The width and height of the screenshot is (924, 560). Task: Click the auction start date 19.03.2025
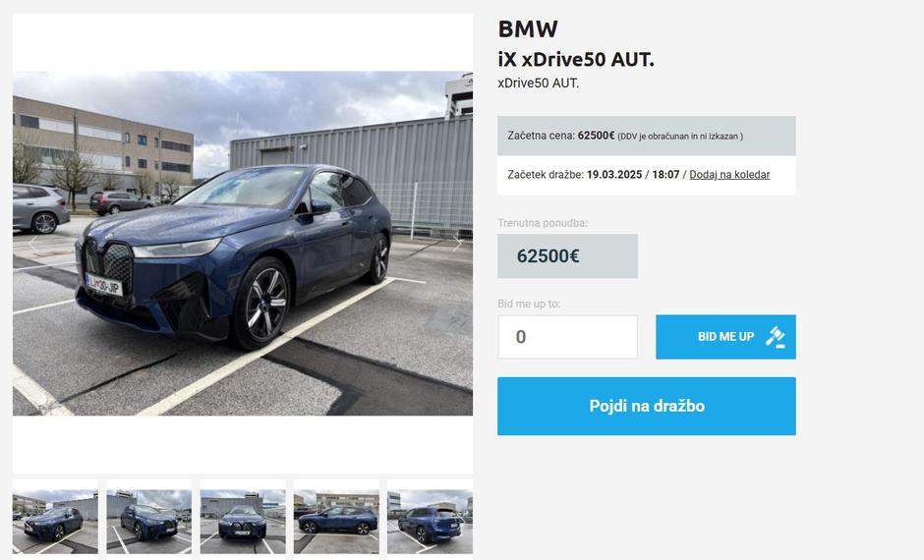[614, 174]
